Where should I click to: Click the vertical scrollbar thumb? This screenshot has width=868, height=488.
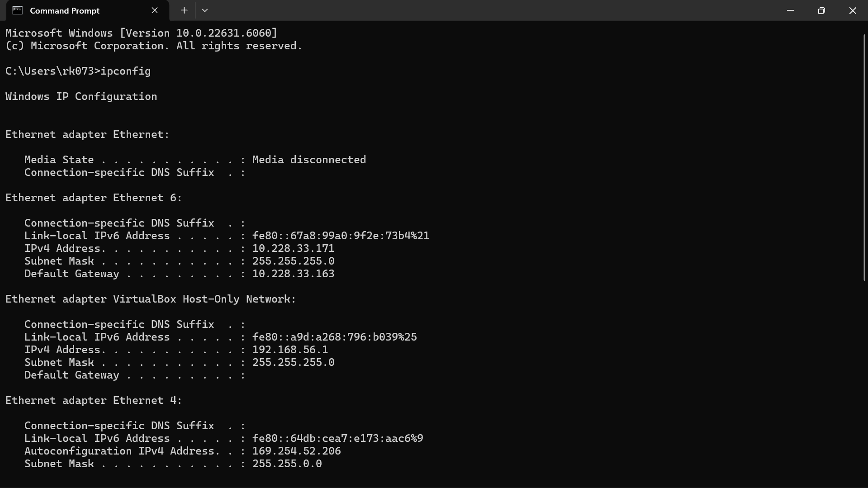coord(864,157)
